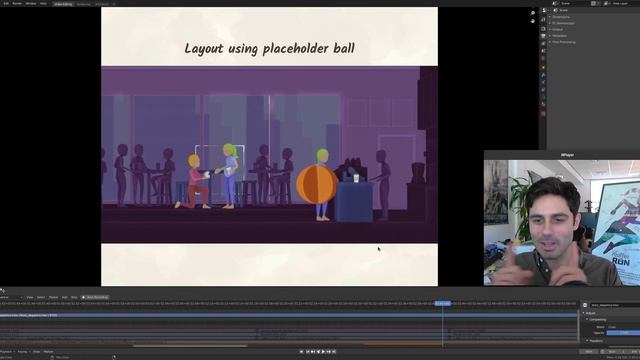Click the strip name field in sidebar
The image size is (640, 360).
point(615,305)
